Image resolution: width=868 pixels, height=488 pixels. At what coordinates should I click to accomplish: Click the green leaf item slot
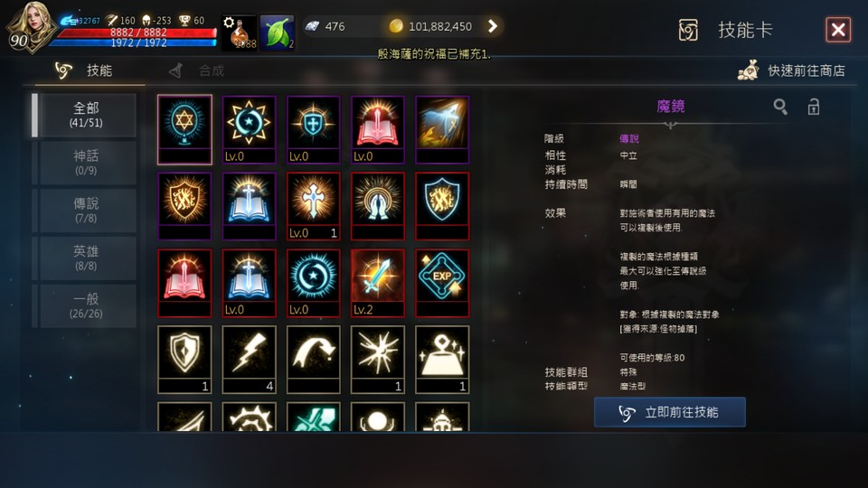[x=278, y=33]
